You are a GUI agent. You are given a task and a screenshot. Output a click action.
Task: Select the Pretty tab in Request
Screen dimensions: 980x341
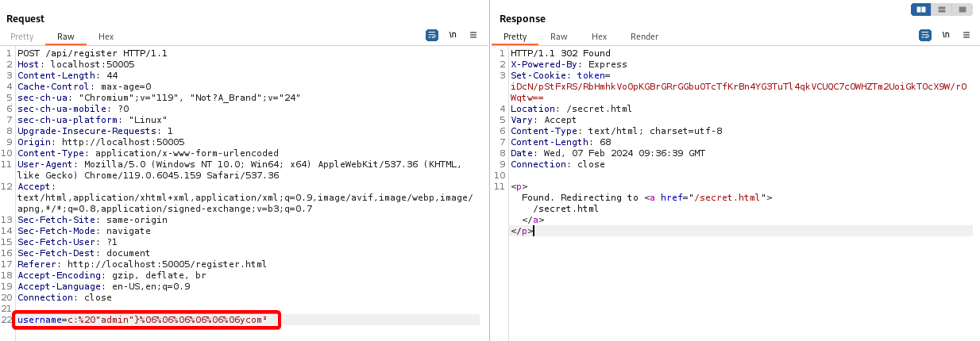click(x=22, y=36)
